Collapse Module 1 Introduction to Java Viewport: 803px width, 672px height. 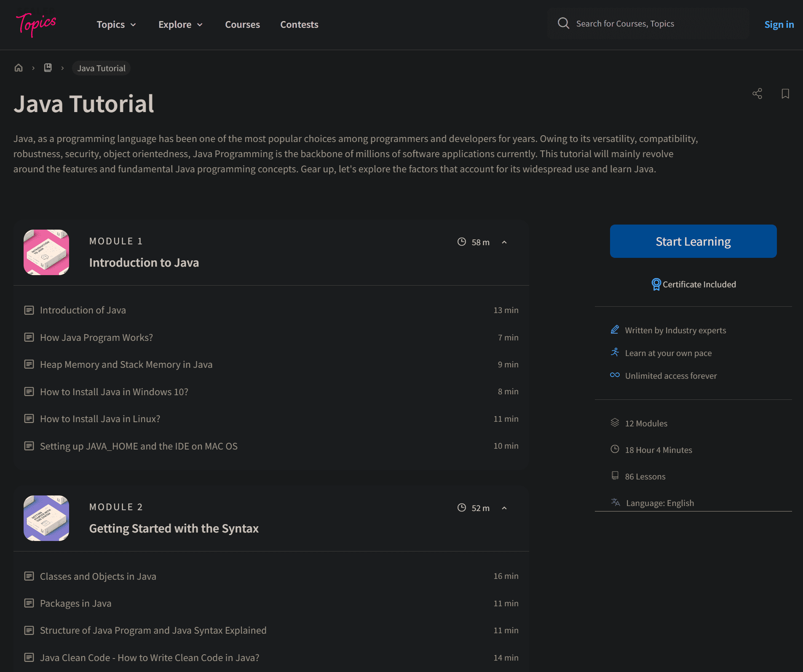click(x=504, y=242)
